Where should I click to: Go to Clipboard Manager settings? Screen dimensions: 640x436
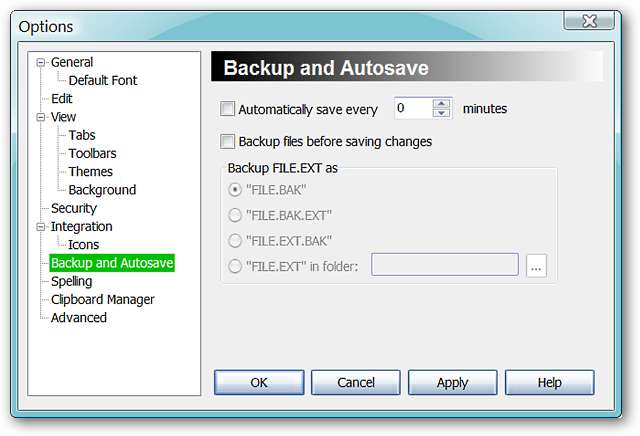point(102,299)
